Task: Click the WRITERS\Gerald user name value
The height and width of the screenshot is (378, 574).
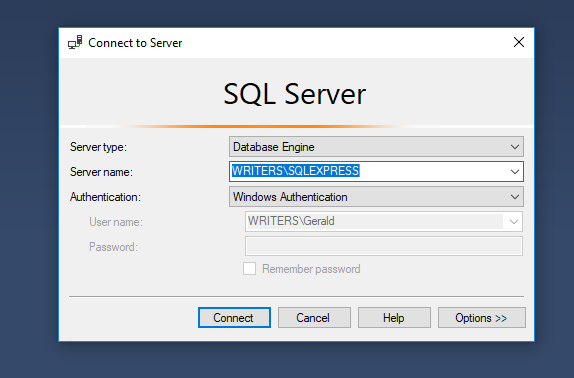Action: (291, 221)
